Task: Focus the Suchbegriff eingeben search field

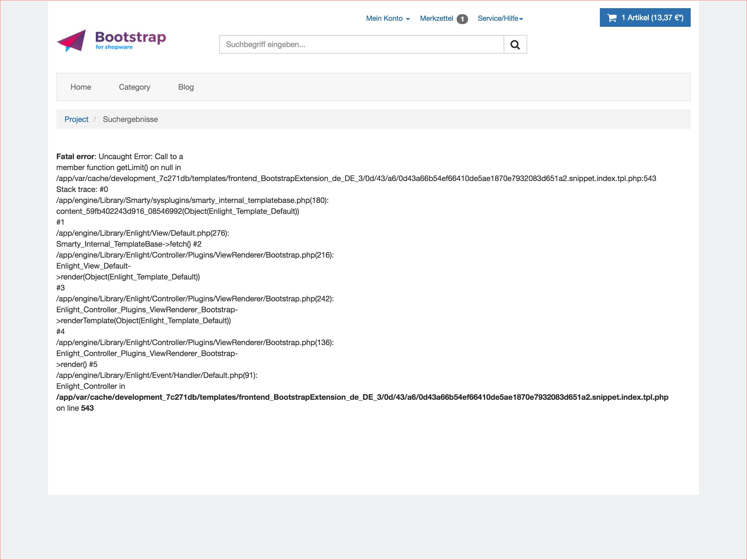Action: [x=361, y=45]
